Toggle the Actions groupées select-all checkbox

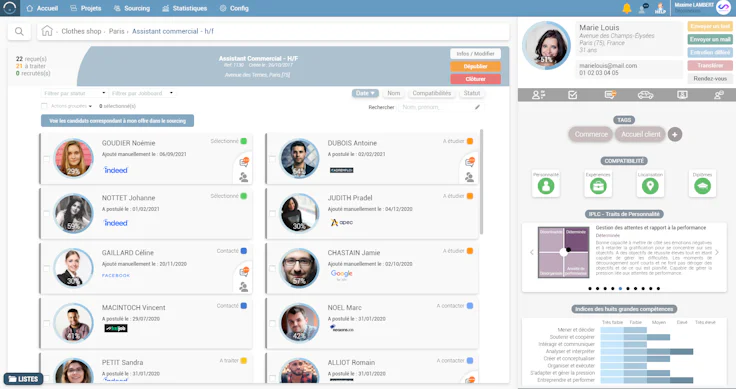click(x=45, y=106)
